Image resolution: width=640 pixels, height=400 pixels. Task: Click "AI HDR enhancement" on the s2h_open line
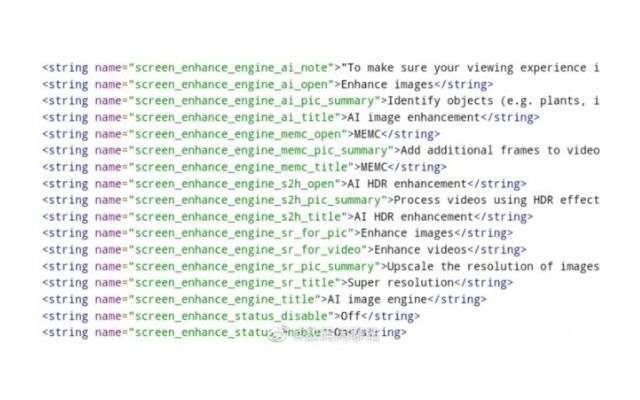coord(407,184)
